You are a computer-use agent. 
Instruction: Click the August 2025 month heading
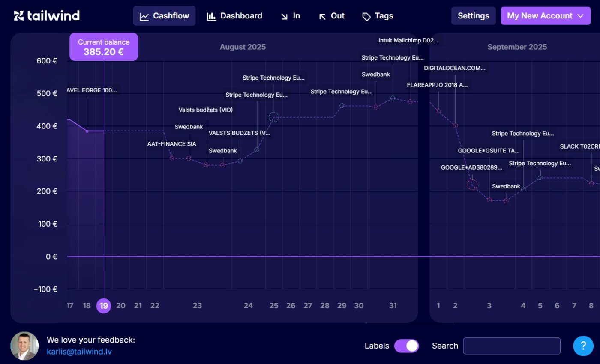point(243,47)
